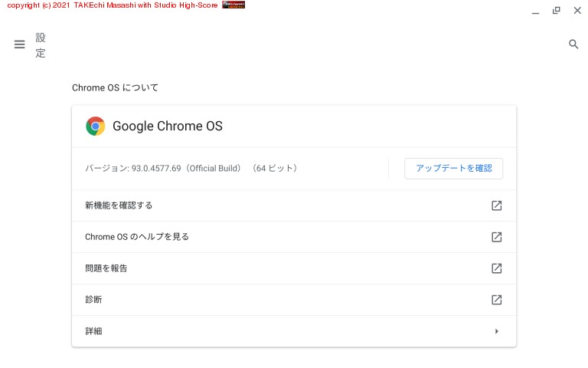Select the 問題を報告 row

[x=106, y=268]
